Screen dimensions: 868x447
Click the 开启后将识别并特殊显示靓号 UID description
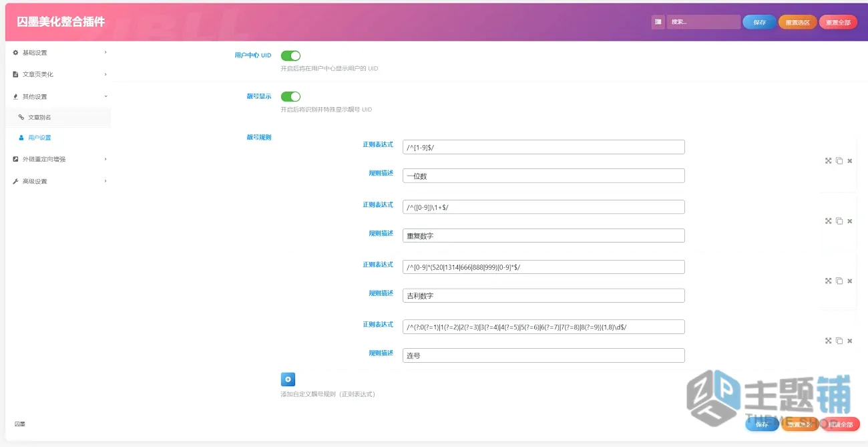click(x=326, y=110)
